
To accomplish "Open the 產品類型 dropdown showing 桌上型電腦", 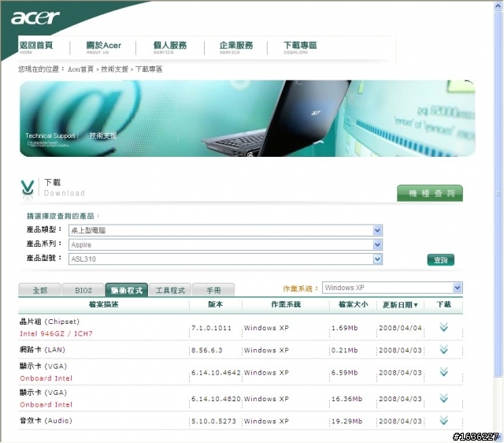I will [225, 230].
